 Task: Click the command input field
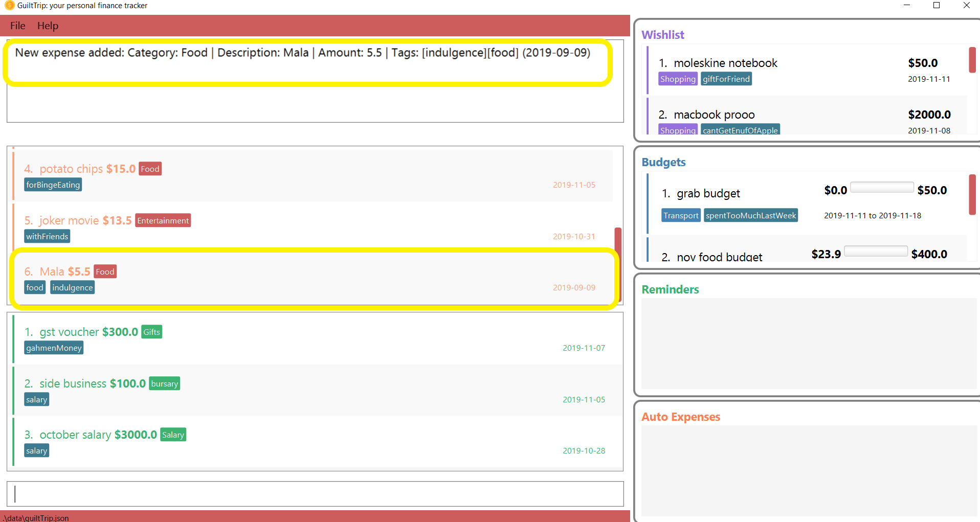point(315,494)
